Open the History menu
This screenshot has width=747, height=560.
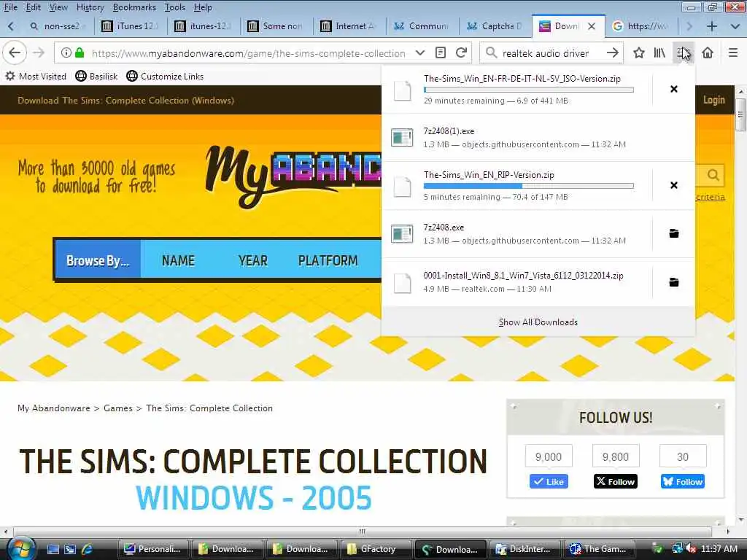point(90,7)
